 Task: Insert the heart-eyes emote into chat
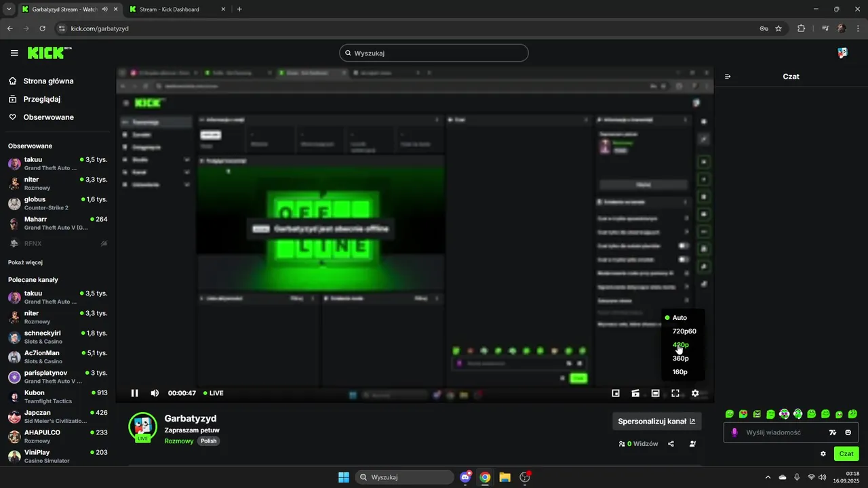pyautogui.click(x=743, y=414)
